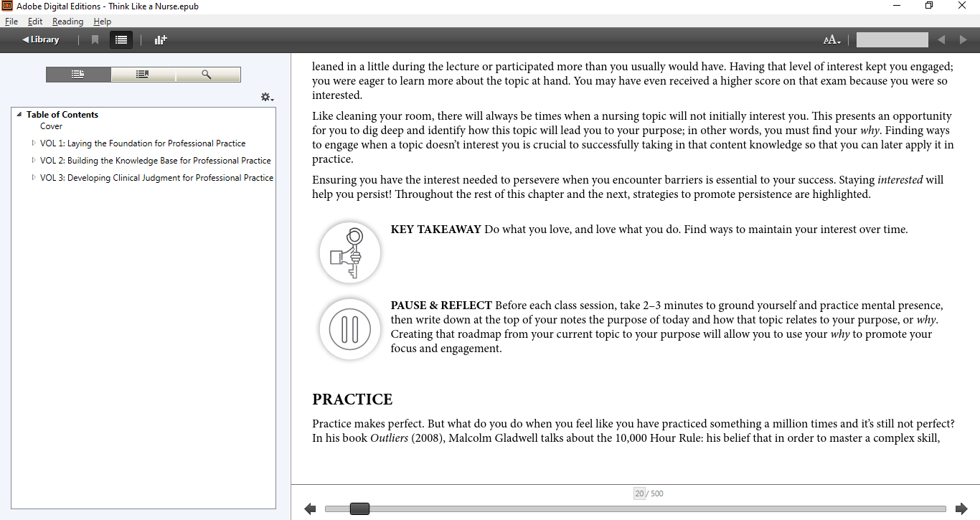The width and height of the screenshot is (980, 520).
Task: Switch to the Table of Contents tab
Action: 78,75
